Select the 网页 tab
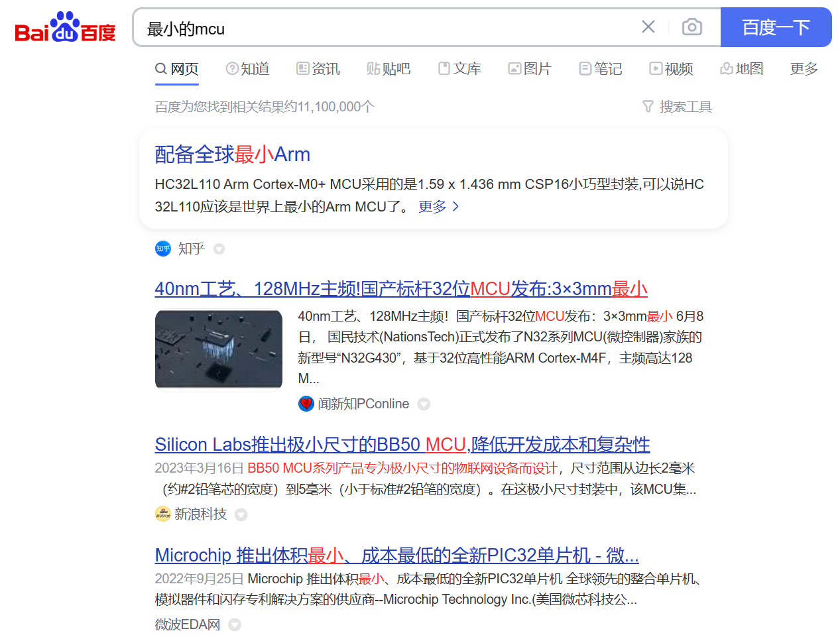This screenshot has height=637, width=840. pyautogui.click(x=176, y=69)
